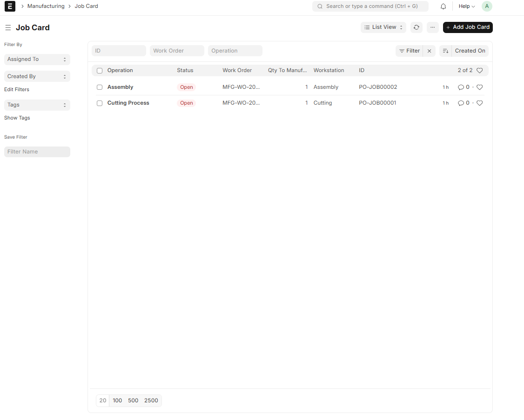Open the Filter button
The image size is (524, 420).
(410, 51)
